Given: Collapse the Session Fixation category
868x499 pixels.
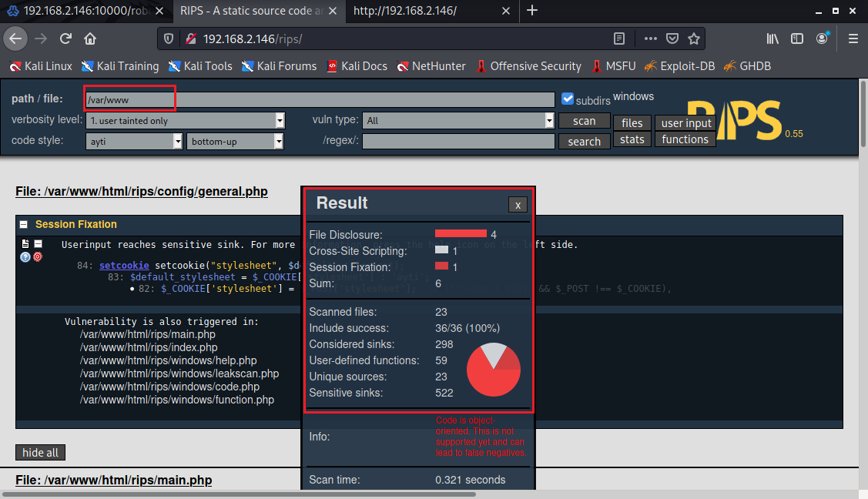Looking at the screenshot, I should 24,225.
